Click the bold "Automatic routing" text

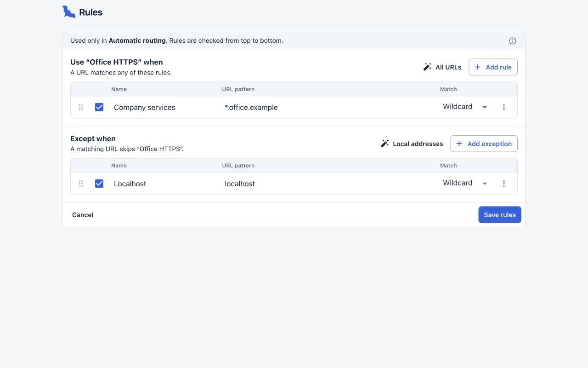coord(137,40)
